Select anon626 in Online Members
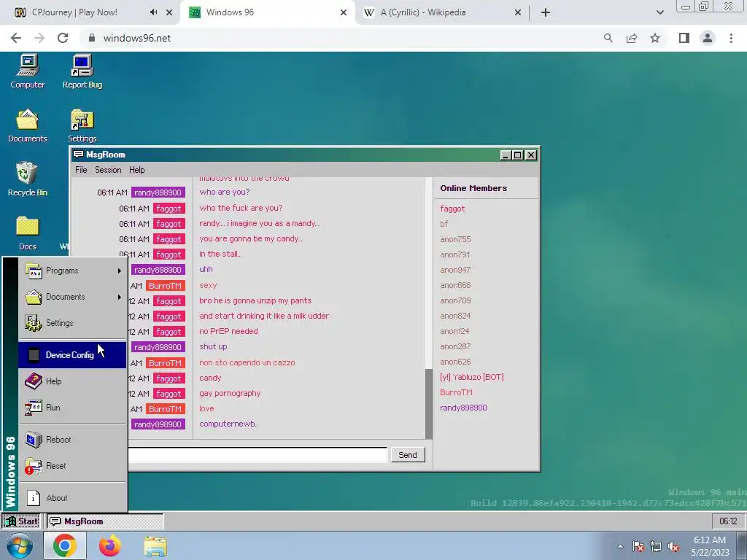 point(455,362)
